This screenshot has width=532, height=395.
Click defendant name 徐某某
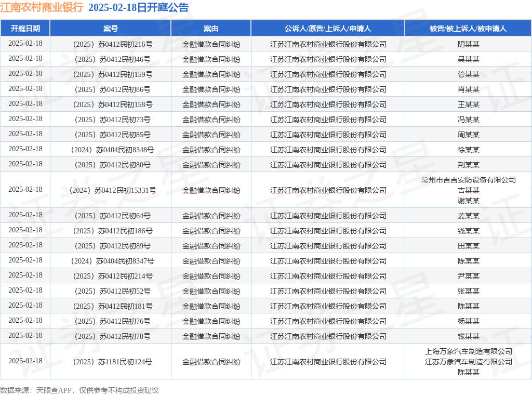(x=468, y=150)
